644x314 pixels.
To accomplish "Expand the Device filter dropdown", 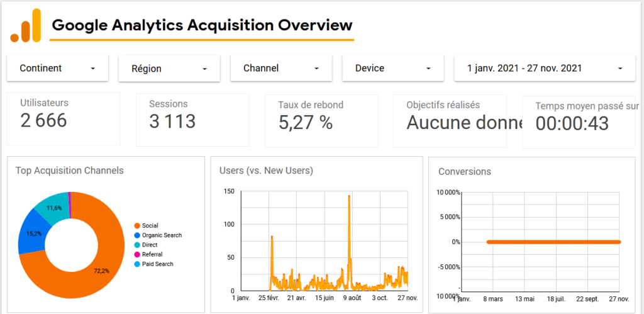I will click(x=393, y=68).
